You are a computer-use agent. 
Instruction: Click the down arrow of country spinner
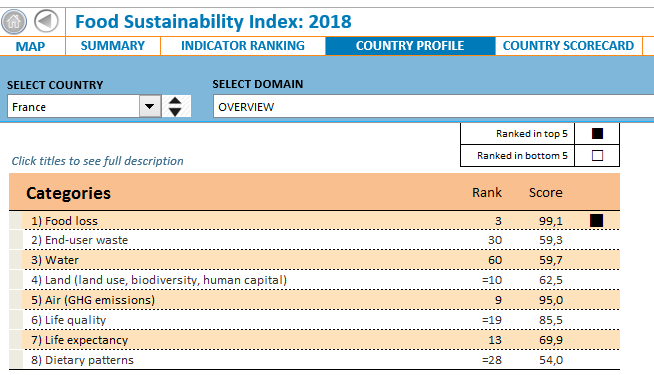(175, 112)
